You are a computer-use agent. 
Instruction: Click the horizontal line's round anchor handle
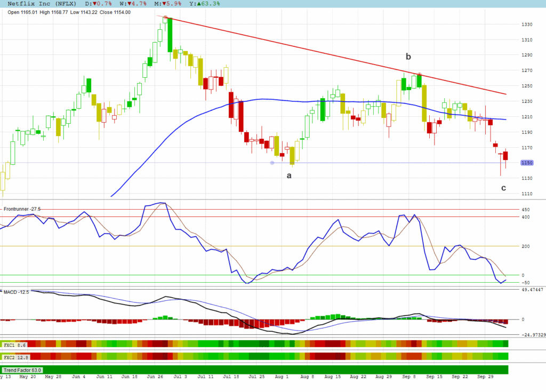coord(272,163)
